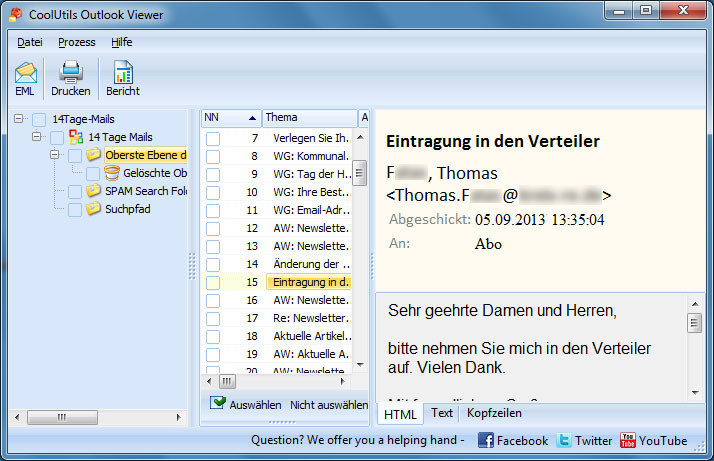Collapse the Oberste Ebene folder node
This screenshot has width=714, height=461.
pyautogui.click(x=56, y=155)
